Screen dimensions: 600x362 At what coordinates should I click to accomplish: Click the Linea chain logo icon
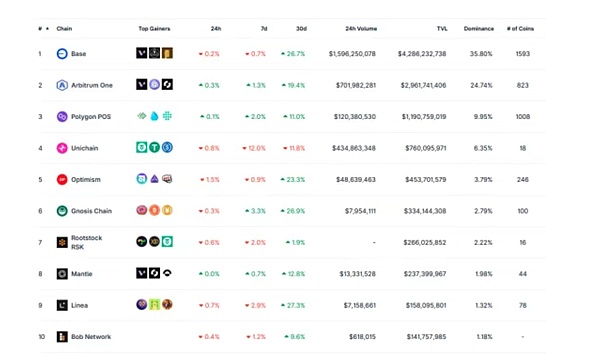(62, 305)
